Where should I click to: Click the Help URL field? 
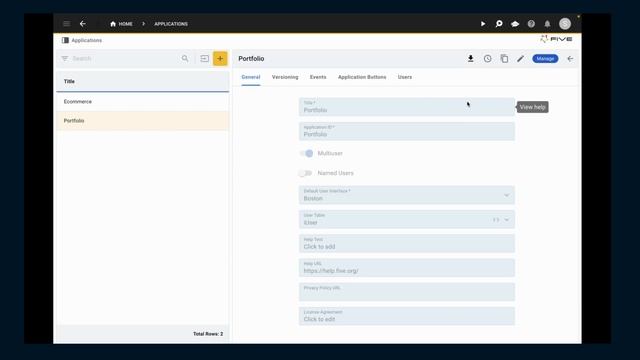click(407, 268)
